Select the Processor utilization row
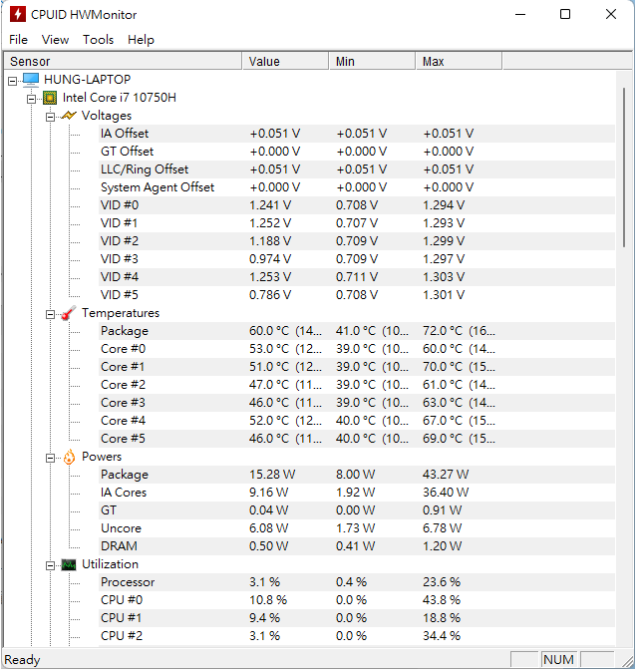638x672 pixels. [x=357, y=582]
